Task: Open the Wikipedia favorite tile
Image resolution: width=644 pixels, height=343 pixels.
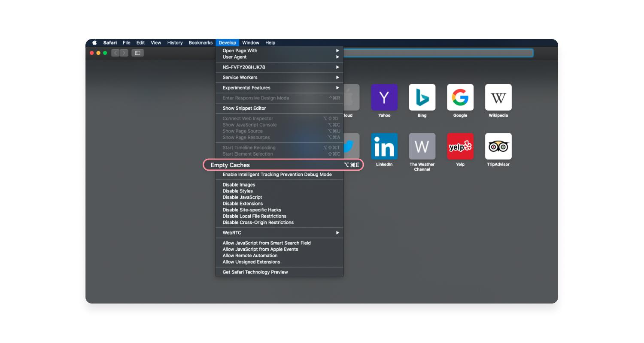Action: (x=498, y=97)
